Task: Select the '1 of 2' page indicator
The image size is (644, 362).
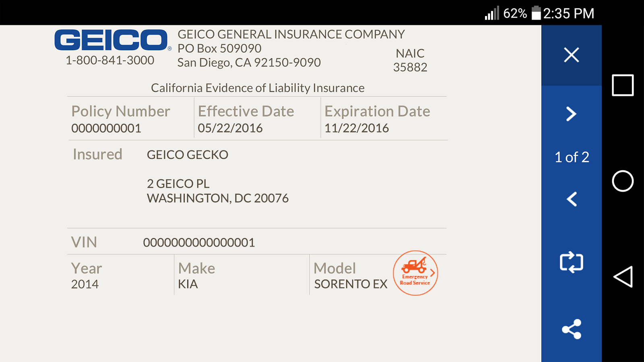Action: click(x=572, y=157)
